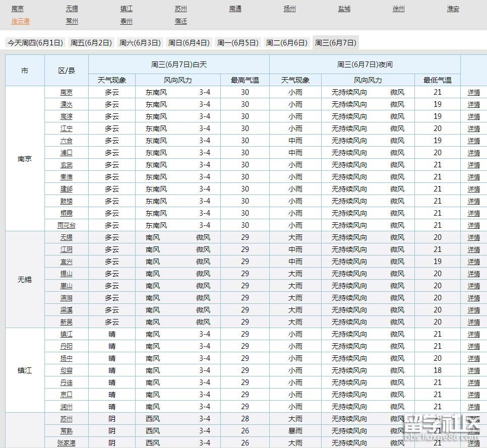Open weather for 盐城 city
The width and height of the screenshot is (487, 448).
point(344,8)
